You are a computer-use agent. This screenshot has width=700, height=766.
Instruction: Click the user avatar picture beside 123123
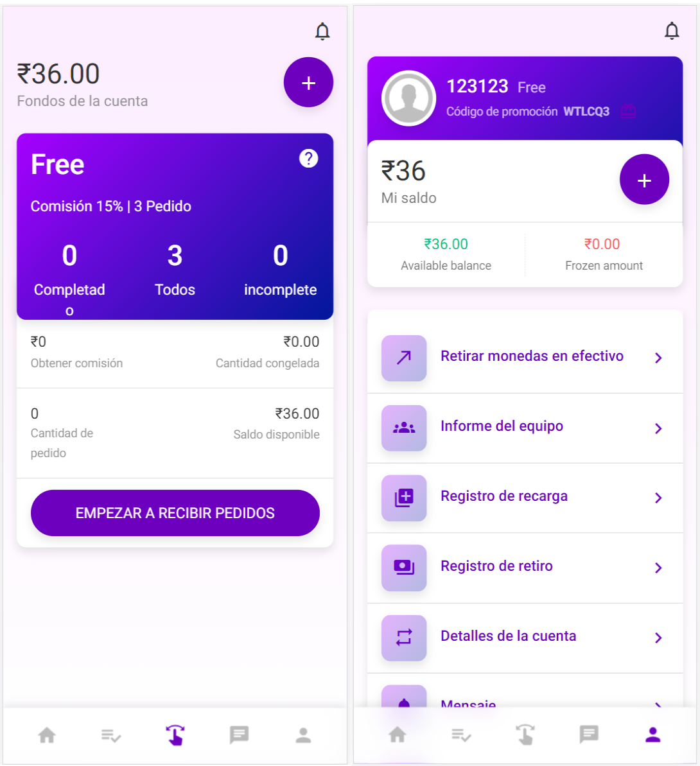tap(409, 98)
